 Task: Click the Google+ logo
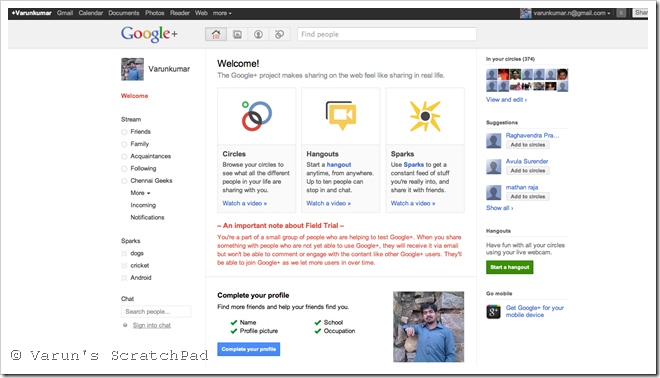tap(149, 34)
